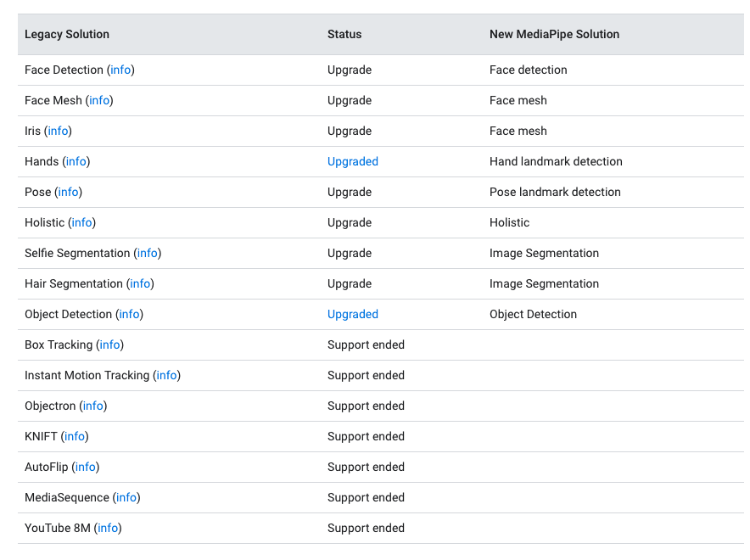This screenshot has height=560, width=750.
Task: Click the Upgraded link for Hands
Action: tap(353, 161)
